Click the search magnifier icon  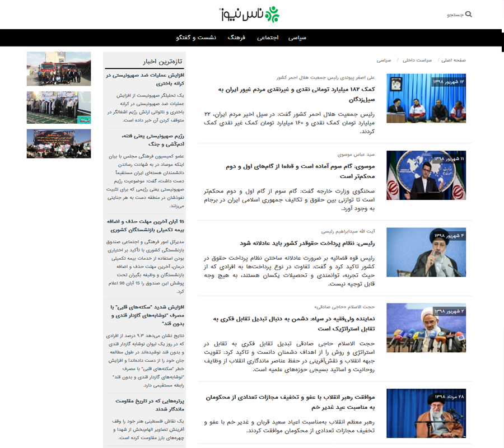(x=468, y=14)
